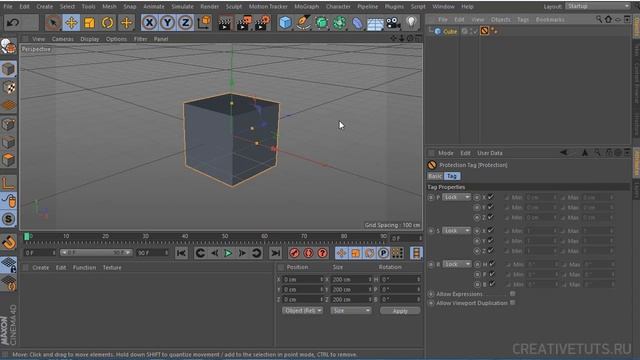Enable Allow Expressions checkbox
This screenshot has height=360, width=640.
(512, 293)
